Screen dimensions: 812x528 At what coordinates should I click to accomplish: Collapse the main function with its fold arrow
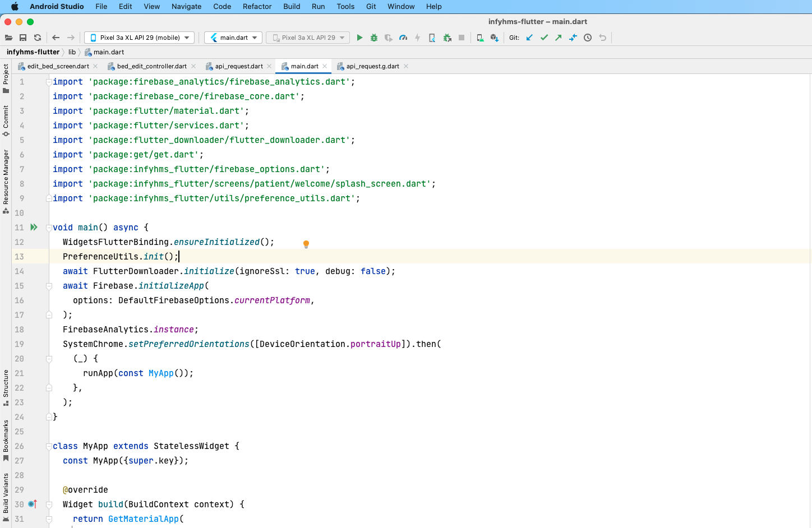[x=48, y=227]
